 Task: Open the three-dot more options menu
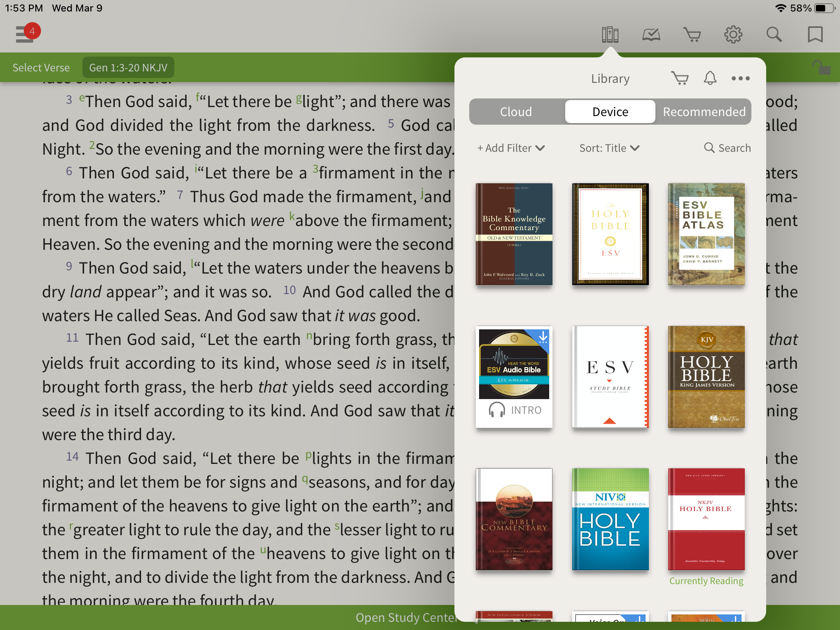pyautogui.click(x=740, y=78)
